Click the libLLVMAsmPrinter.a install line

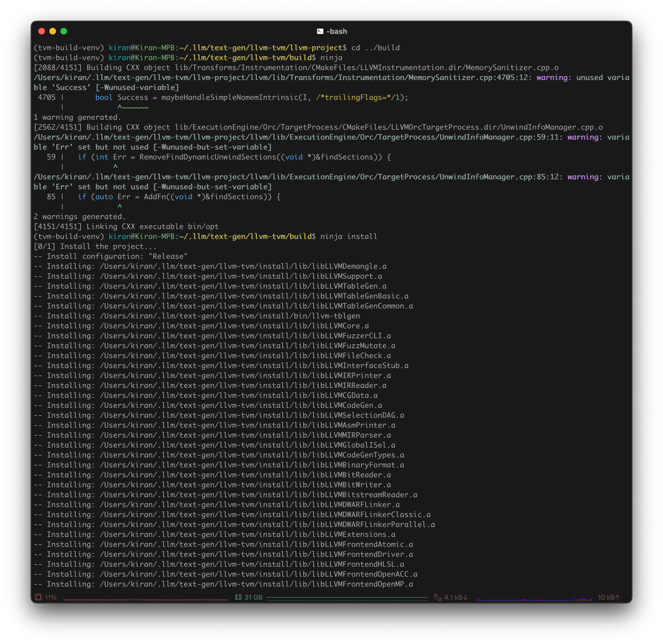[x=215, y=425]
